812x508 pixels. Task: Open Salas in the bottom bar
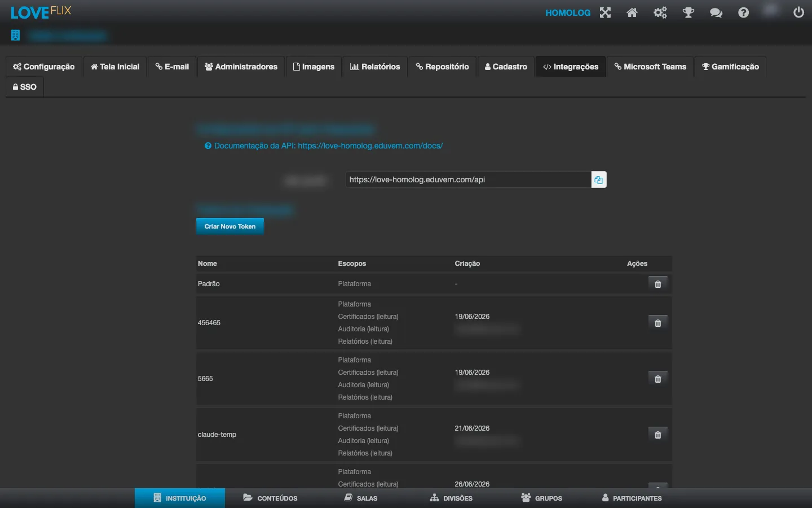[361, 498]
